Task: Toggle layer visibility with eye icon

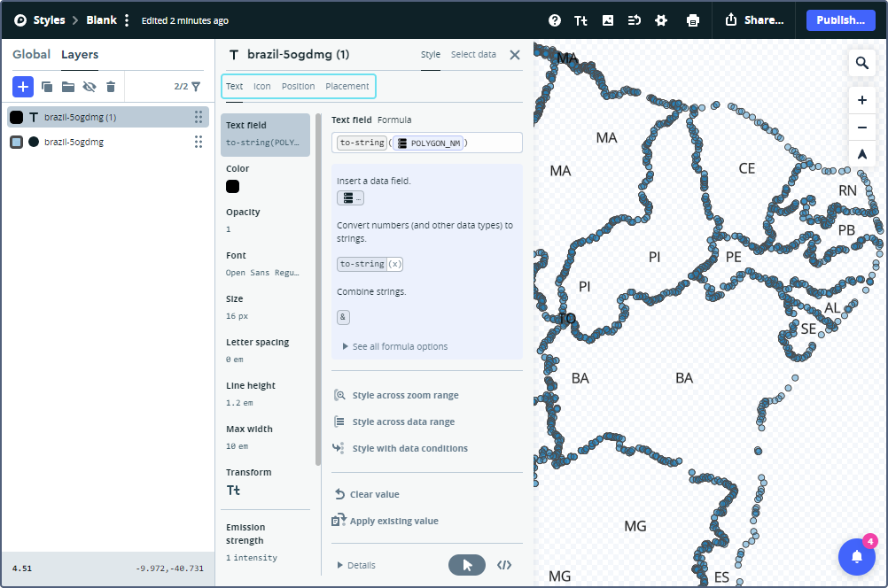Action: (x=89, y=87)
